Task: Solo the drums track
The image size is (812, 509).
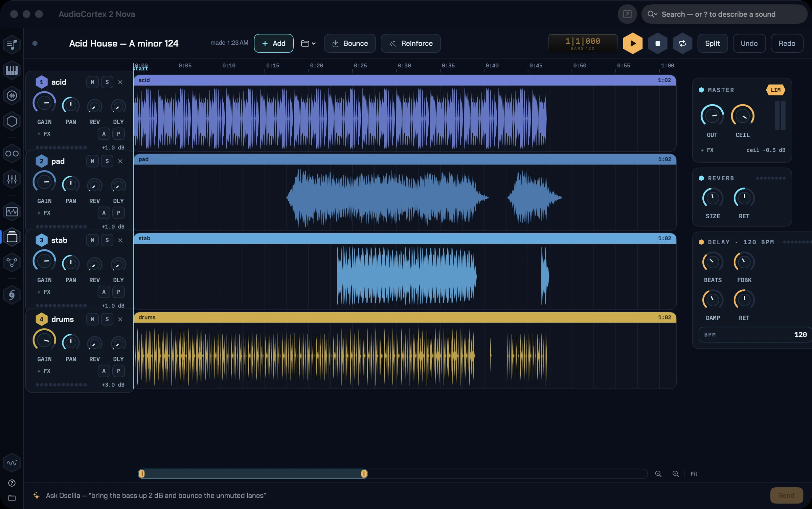Action: [107, 319]
